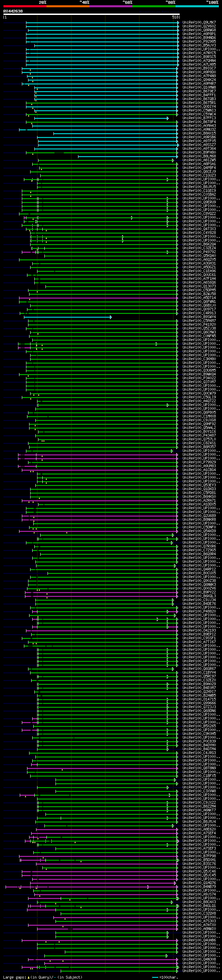Select the UniRef100_O42193 hit label
This screenshot has height=980, width=222.
click(x=199, y=630)
